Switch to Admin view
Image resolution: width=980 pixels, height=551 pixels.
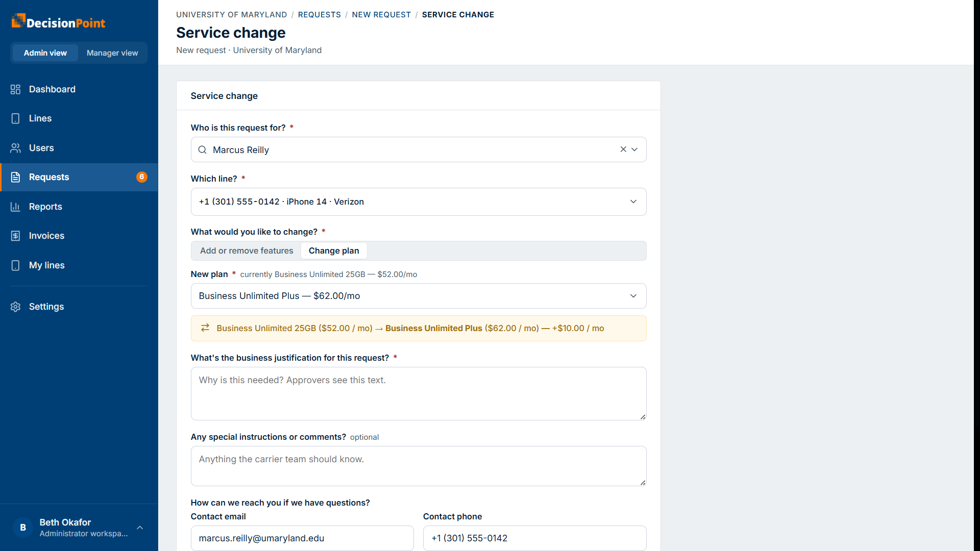point(45,53)
